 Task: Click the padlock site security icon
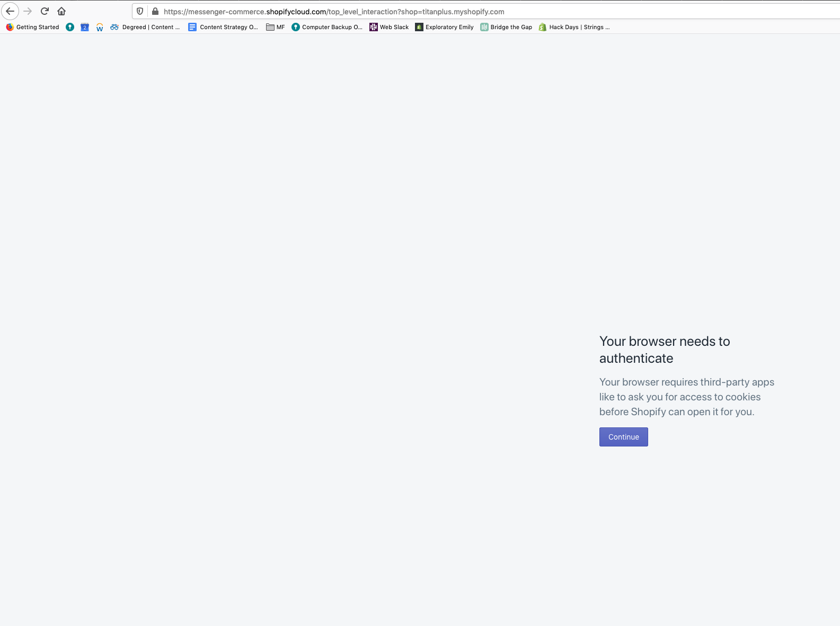[155, 11]
